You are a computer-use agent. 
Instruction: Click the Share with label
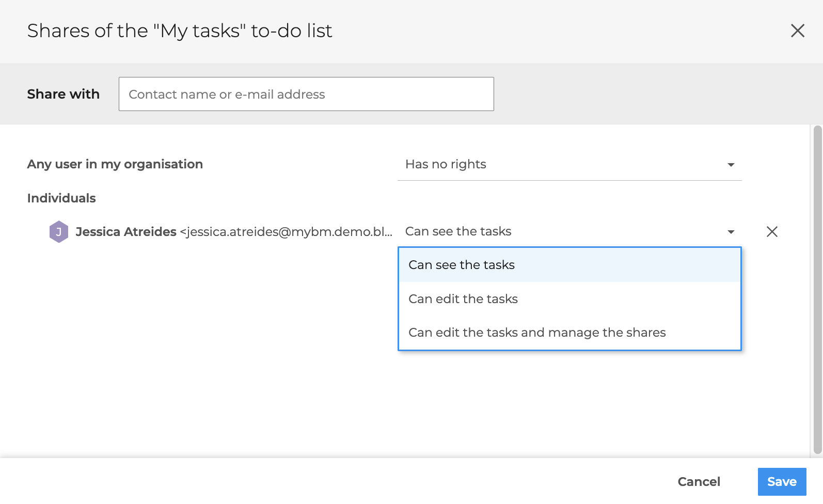pos(63,94)
